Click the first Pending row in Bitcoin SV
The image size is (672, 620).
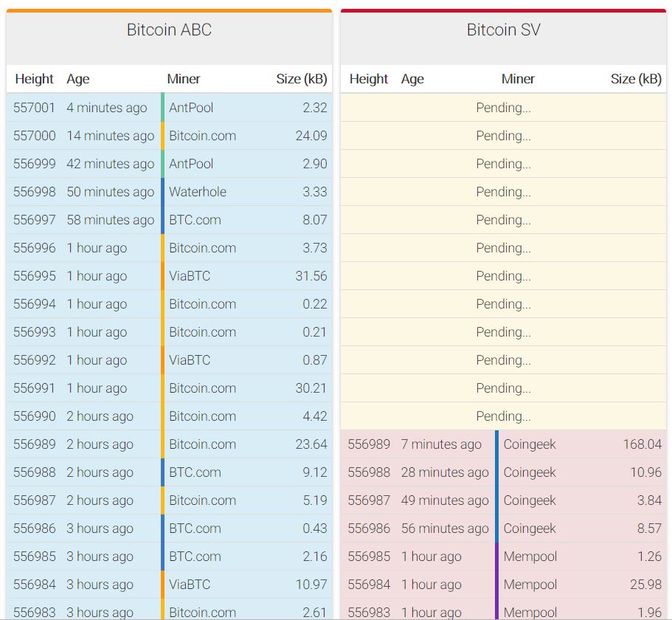(503, 108)
